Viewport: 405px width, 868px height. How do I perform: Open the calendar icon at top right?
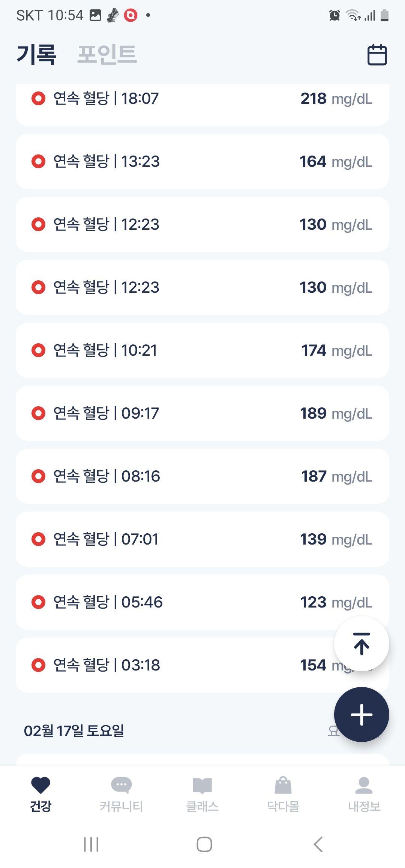pyautogui.click(x=377, y=55)
